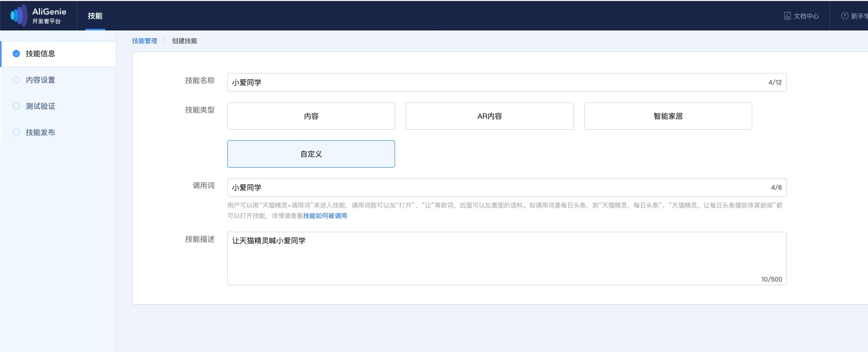Click the 技能发布 step circle icon
This screenshot has height=352, width=868.
16,132
